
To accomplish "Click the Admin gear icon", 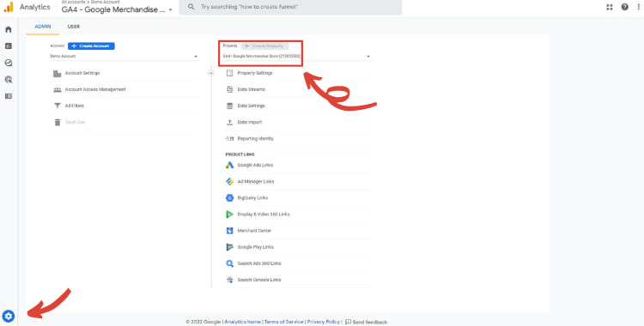I will [9, 317].
